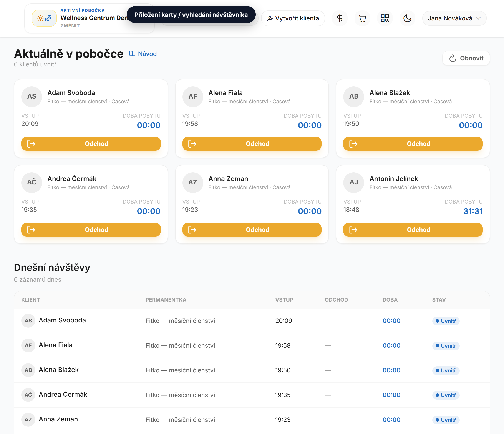Select Antonín Jelínek's name in the card
504x434 pixels.
[394, 179]
